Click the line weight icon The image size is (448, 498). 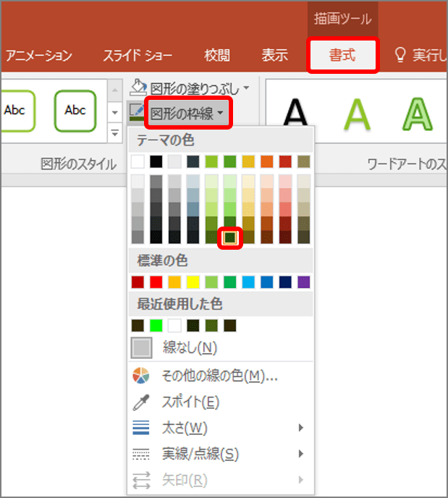(141, 428)
